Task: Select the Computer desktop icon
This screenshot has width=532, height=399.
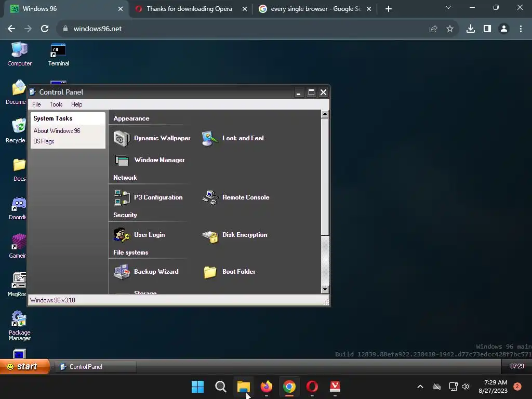Action: coord(19,54)
